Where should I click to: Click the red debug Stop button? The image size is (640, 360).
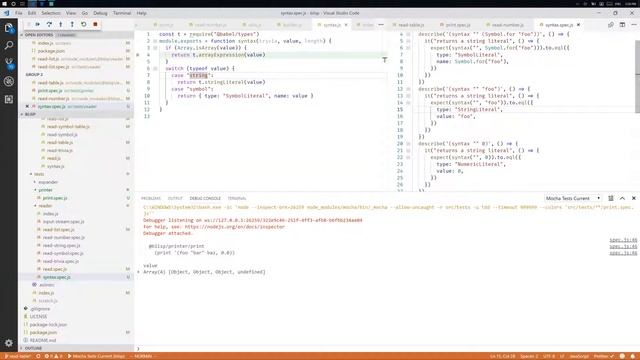(95, 24)
